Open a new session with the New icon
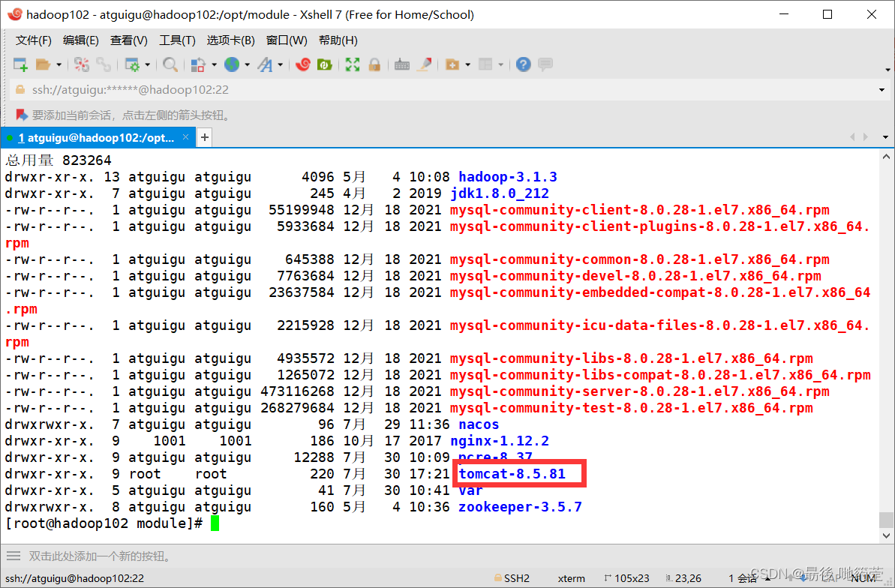The height and width of the screenshot is (588, 895). coord(19,64)
